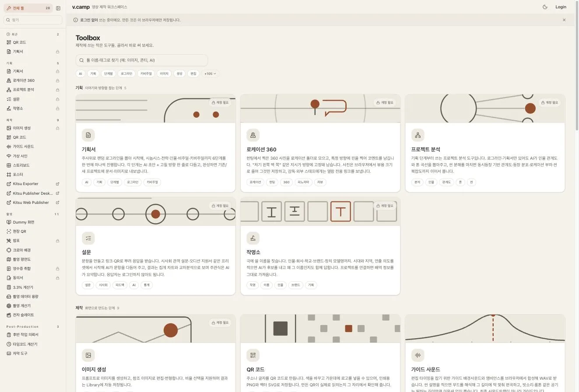Click the hierarchy icon on the 프로젝트 분석 card
The width and height of the screenshot is (579, 392).
coord(418,135)
